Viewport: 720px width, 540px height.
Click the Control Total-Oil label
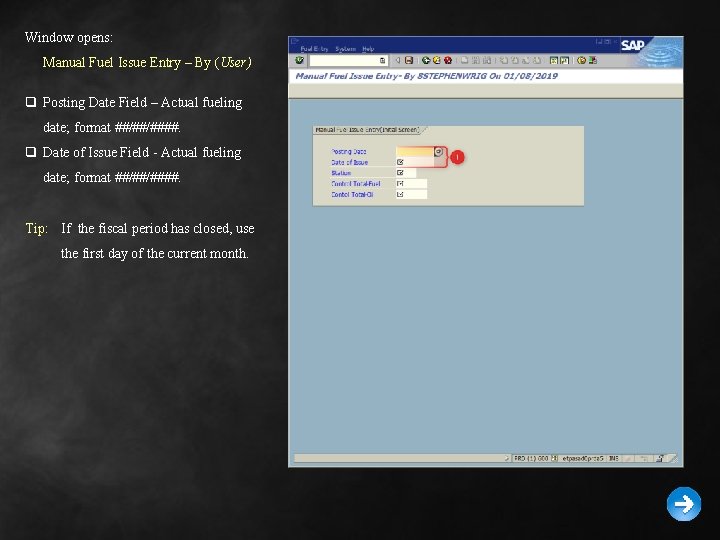point(352,195)
